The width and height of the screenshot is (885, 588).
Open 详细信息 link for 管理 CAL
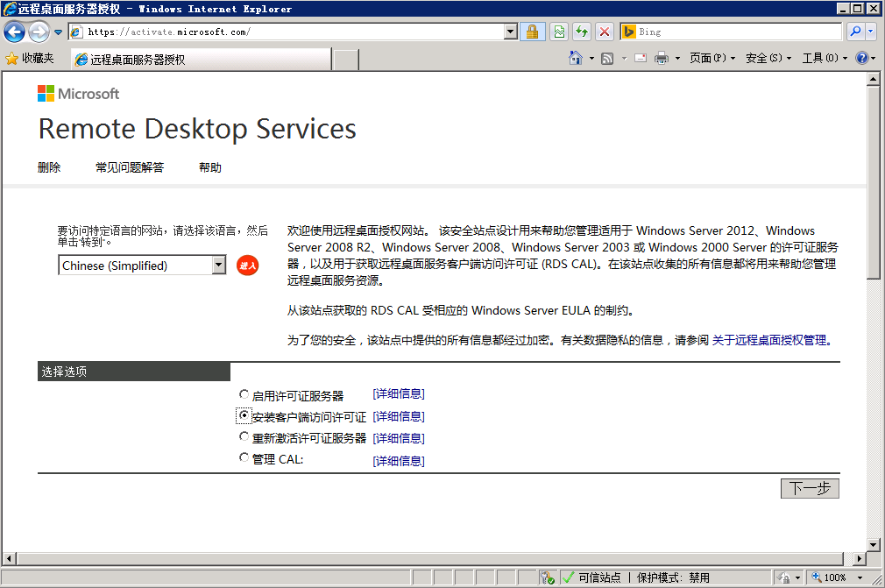(x=399, y=461)
